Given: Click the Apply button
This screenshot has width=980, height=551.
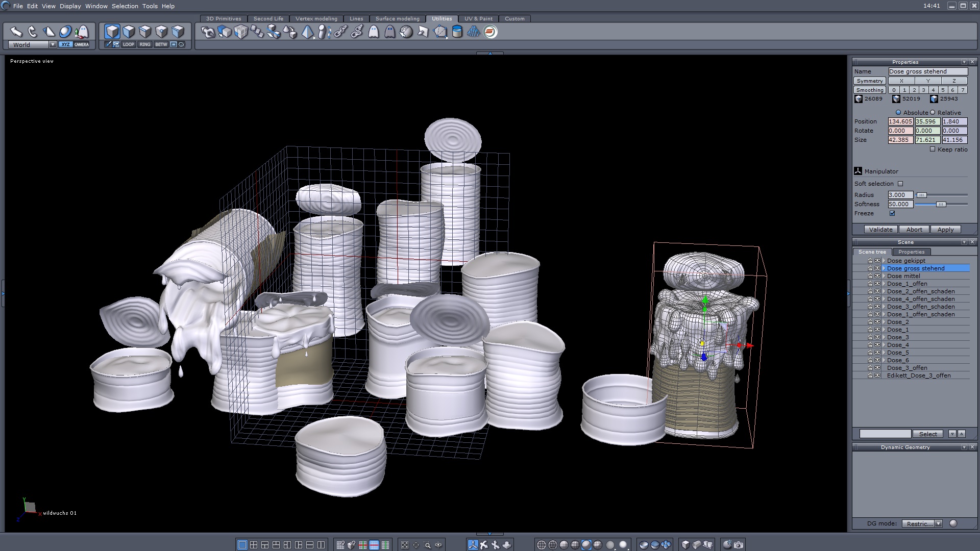Looking at the screenshot, I should click(945, 229).
